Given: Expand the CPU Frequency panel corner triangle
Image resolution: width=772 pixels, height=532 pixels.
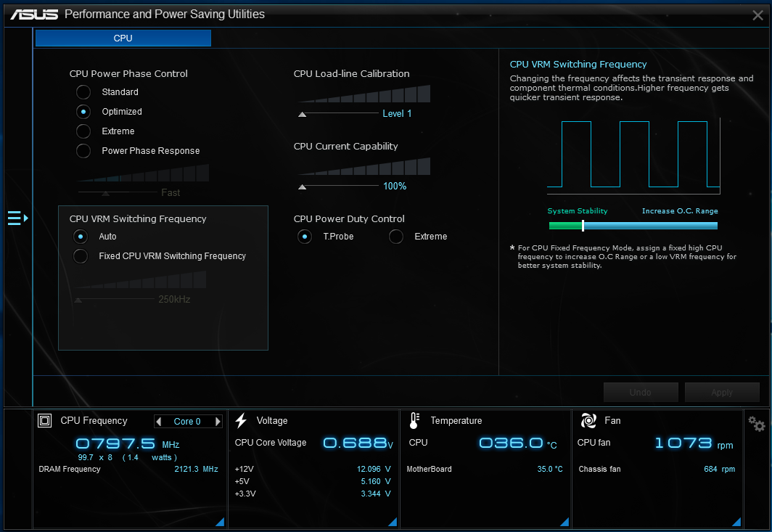Looking at the screenshot, I should [220, 522].
